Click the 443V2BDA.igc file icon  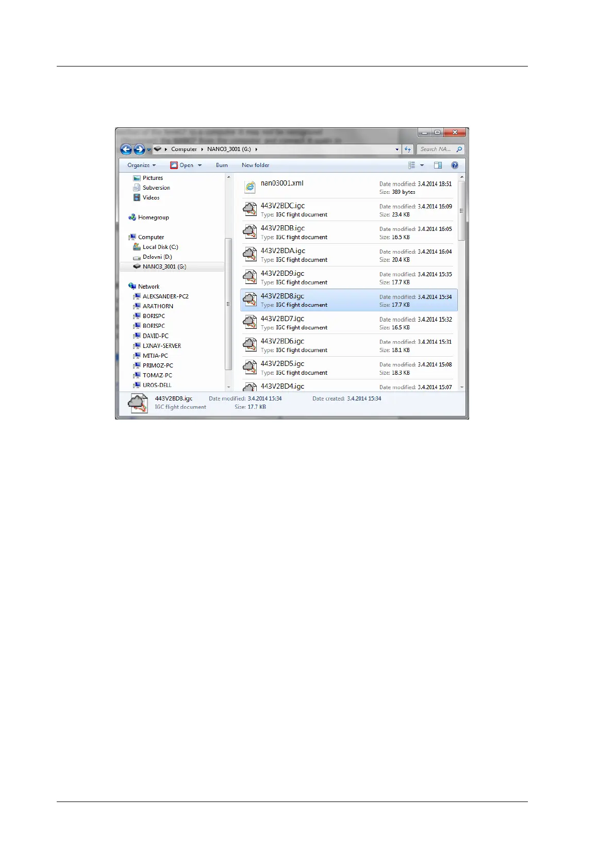pyautogui.click(x=250, y=255)
